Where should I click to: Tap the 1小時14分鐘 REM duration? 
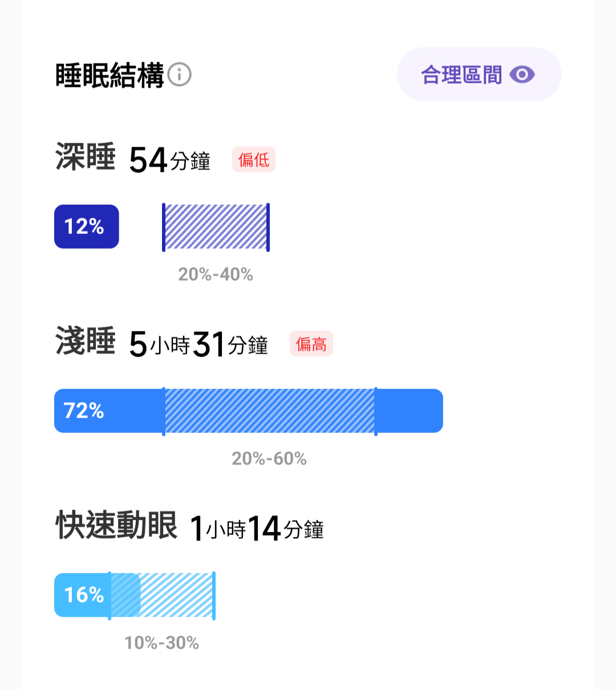point(257,528)
